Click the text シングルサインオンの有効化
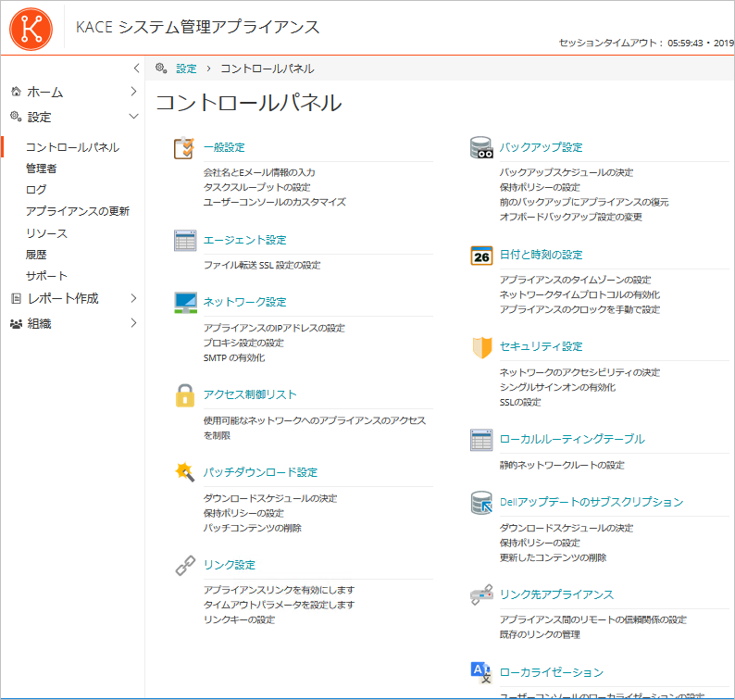The image size is (735, 700). click(557, 387)
